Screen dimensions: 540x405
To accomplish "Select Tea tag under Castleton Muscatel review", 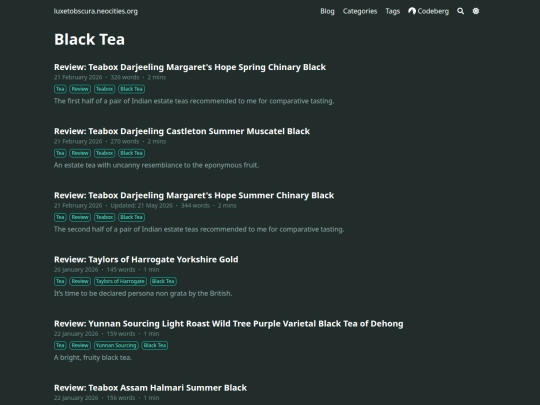I will (60, 153).
